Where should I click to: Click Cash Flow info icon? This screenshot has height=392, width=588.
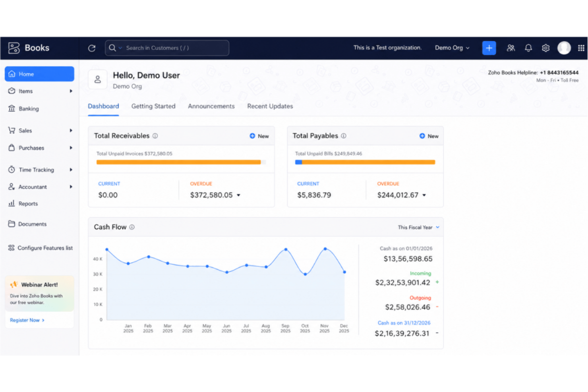click(132, 227)
